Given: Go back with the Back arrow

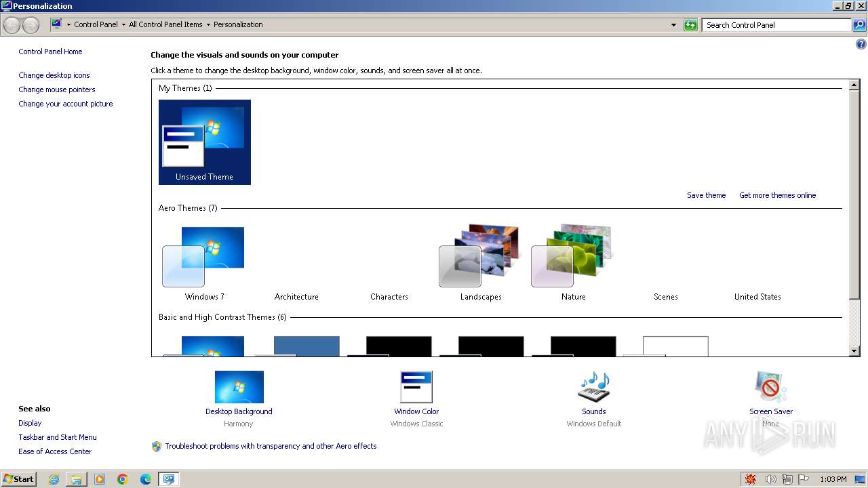Looking at the screenshot, I should tap(12, 25).
